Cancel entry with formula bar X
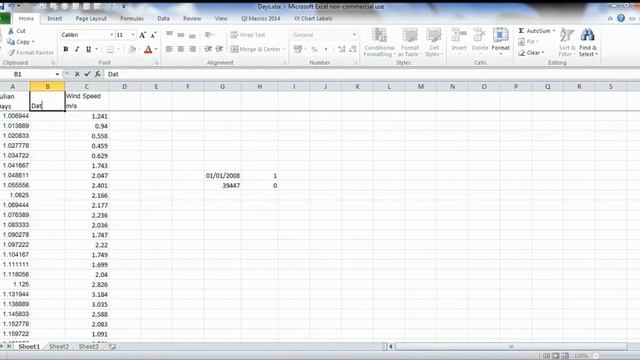The height and width of the screenshot is (360, 640). coord(77,74)
